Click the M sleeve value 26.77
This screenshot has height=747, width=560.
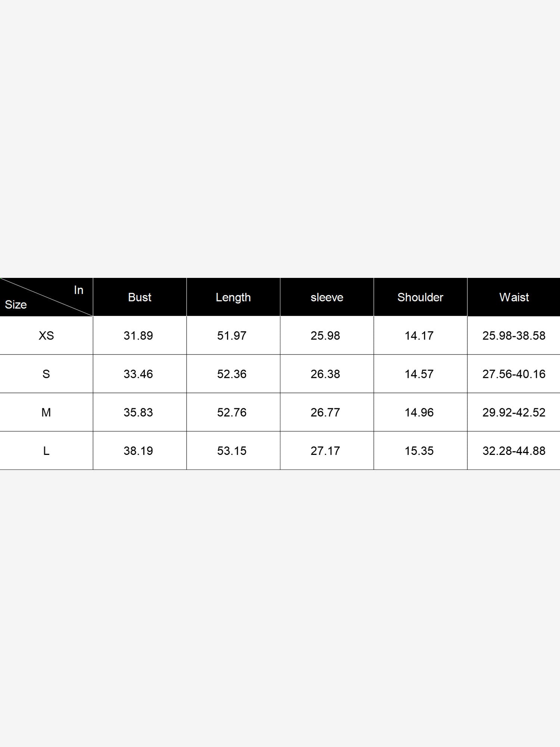tap(326, 413)
